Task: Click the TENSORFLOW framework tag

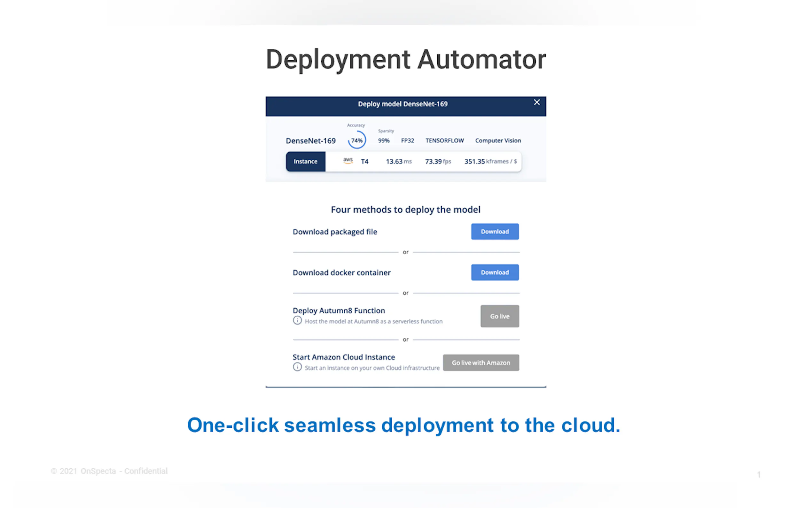Action: [444, 140]
